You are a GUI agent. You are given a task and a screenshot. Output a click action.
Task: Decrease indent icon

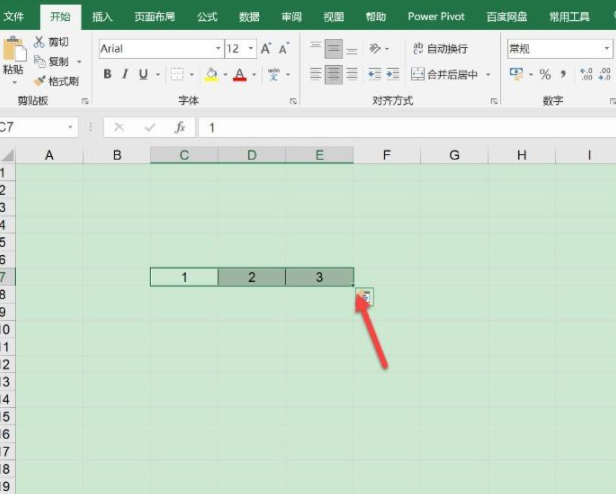374,74
